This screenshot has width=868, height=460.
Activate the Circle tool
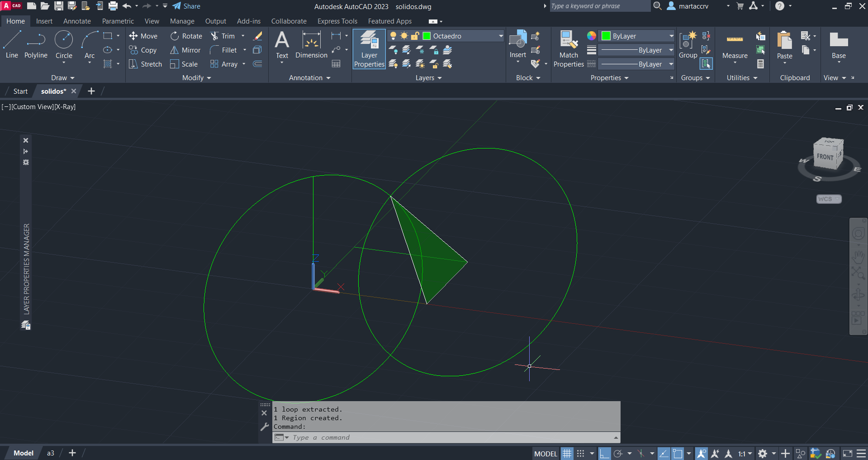point(64,45)
